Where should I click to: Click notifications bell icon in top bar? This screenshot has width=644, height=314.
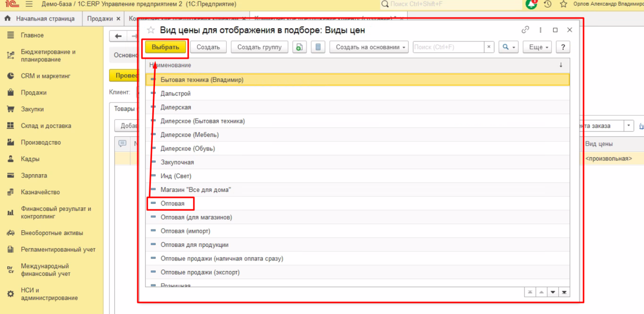[532, 5]
